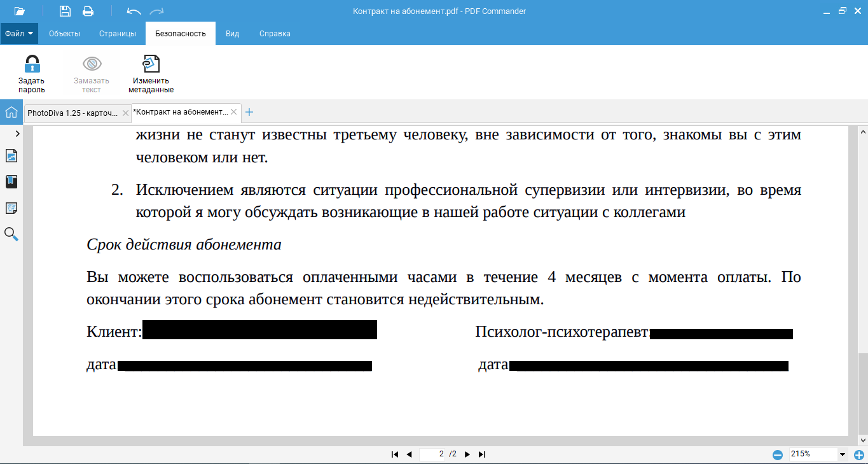Screen dimensions: 868x464
Task: Set a password with Задать пароль
Action: tap(31, 74)
